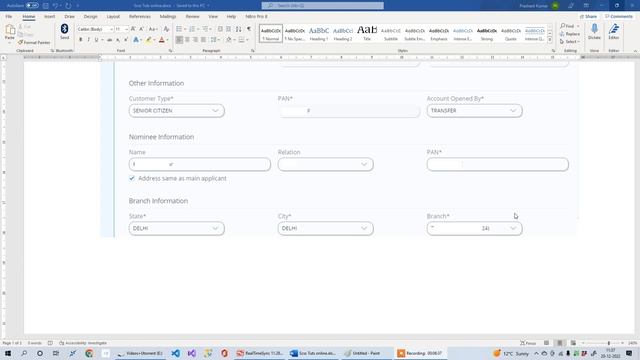Adjust the zoom slider in status bar
640x360 pixels.
[x=608, y=343]
